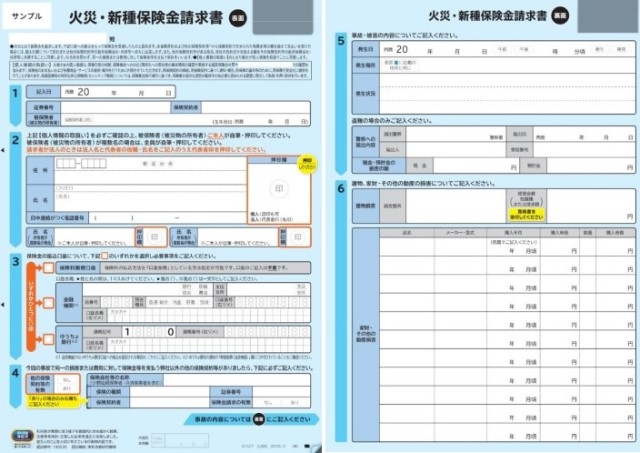This screenshot has width=640, height=453.
Task: Click the 口座番号 digit boxes in the 金融機関 block
Action: [273, 302]
